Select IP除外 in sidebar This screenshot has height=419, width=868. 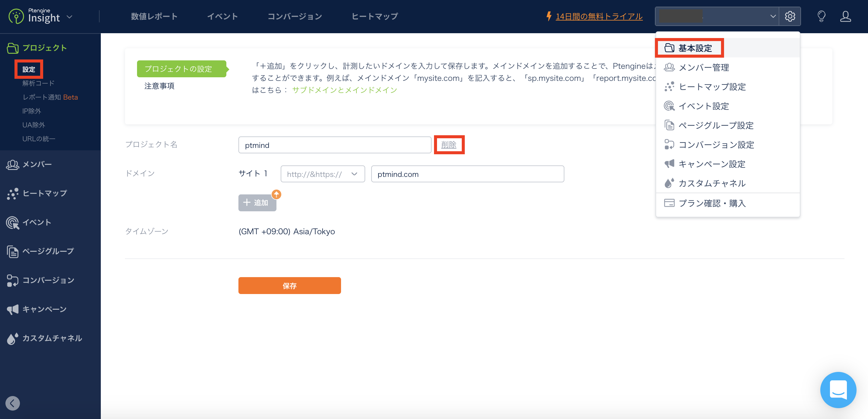(x=32, y=111)
